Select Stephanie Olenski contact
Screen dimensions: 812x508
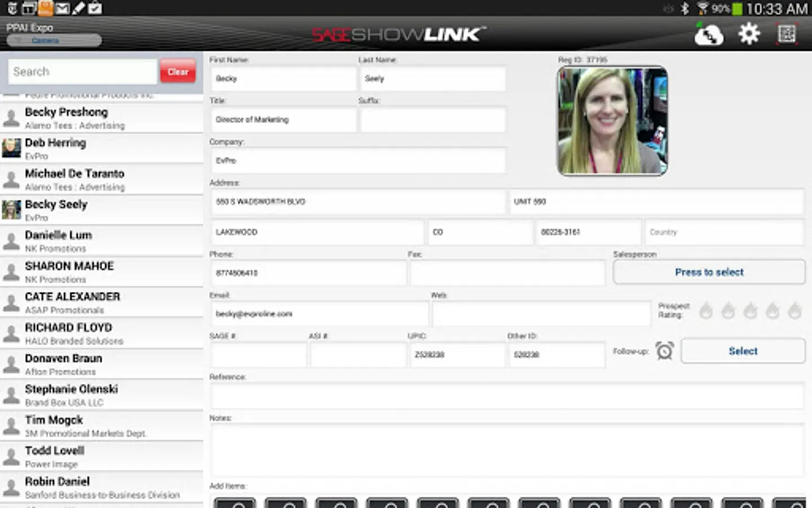pos(101,395)
